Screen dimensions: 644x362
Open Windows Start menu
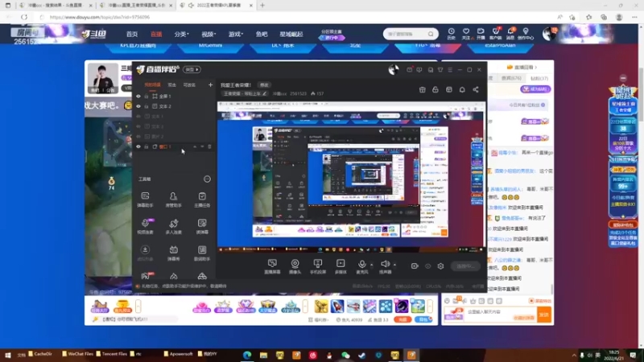[x=7, y=355]
